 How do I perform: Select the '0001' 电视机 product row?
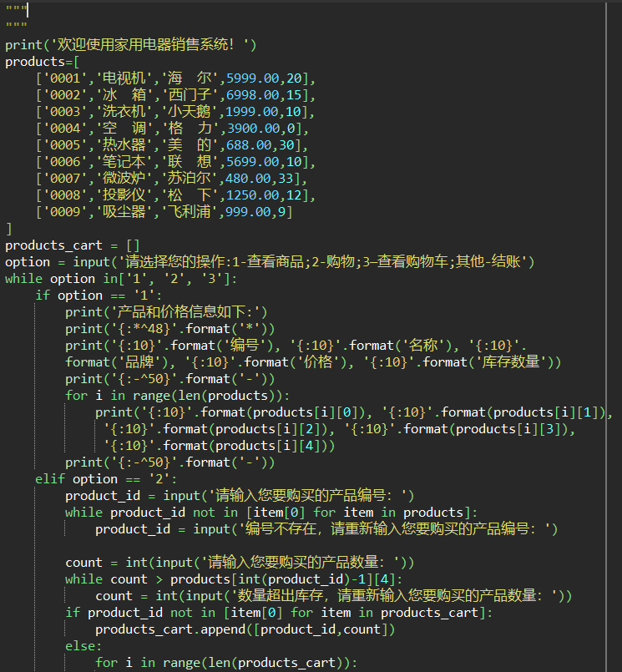coord(176,78)
